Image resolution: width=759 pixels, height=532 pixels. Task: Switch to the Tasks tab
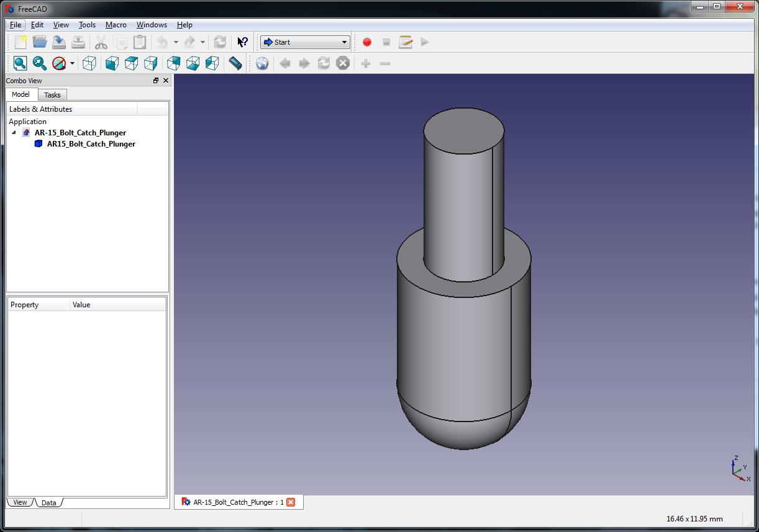tap(52, 95)
